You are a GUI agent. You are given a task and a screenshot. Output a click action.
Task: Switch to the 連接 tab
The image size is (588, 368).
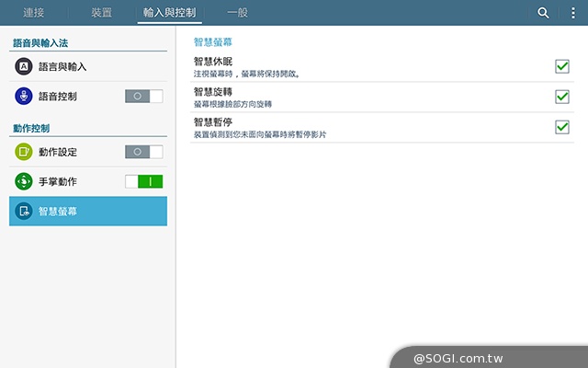tap(34, 13)
